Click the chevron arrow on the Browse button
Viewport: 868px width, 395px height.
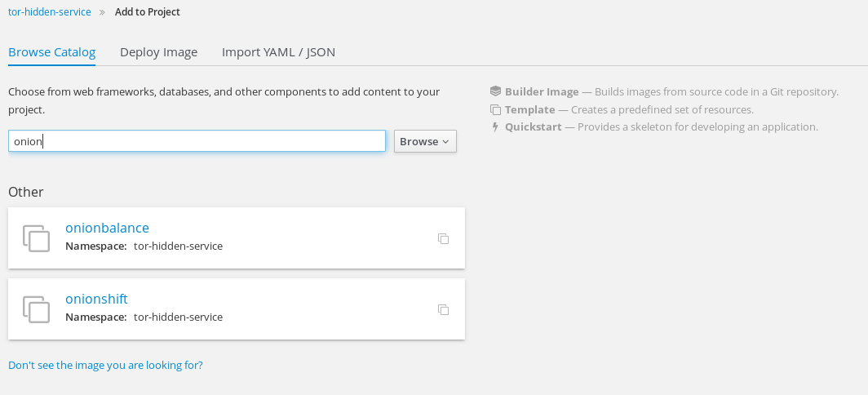(x=445, y=142)
